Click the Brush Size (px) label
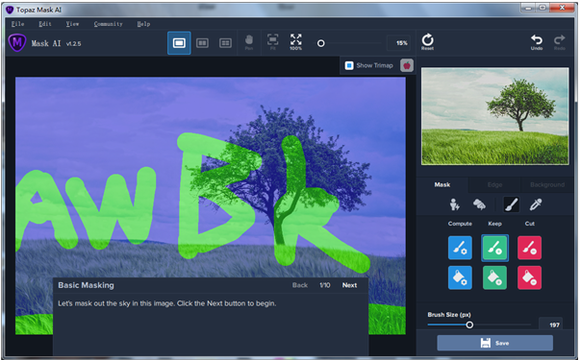The width and height of the screenshot is (580, 360). point(449,315)
